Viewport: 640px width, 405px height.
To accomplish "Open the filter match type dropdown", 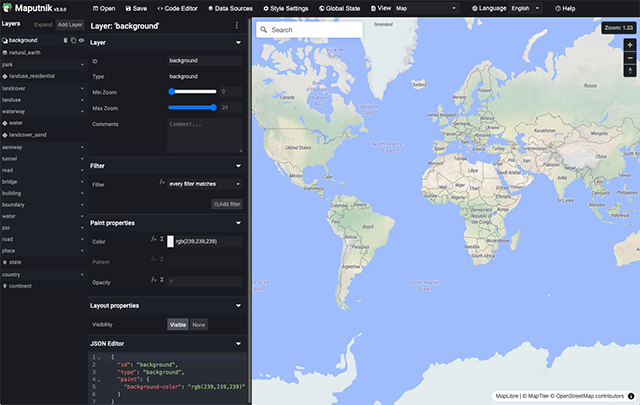I will point(205,184).
